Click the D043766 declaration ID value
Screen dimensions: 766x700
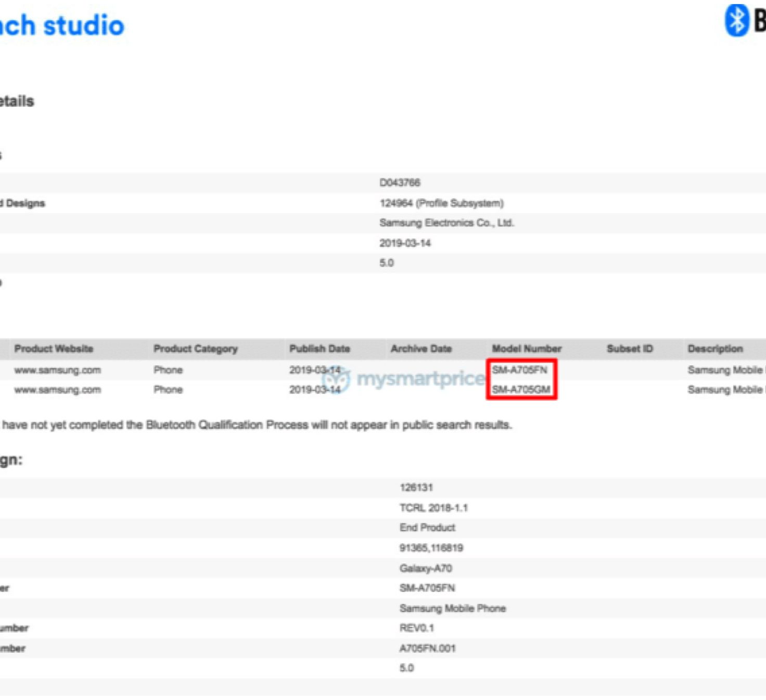coord(400,183)
